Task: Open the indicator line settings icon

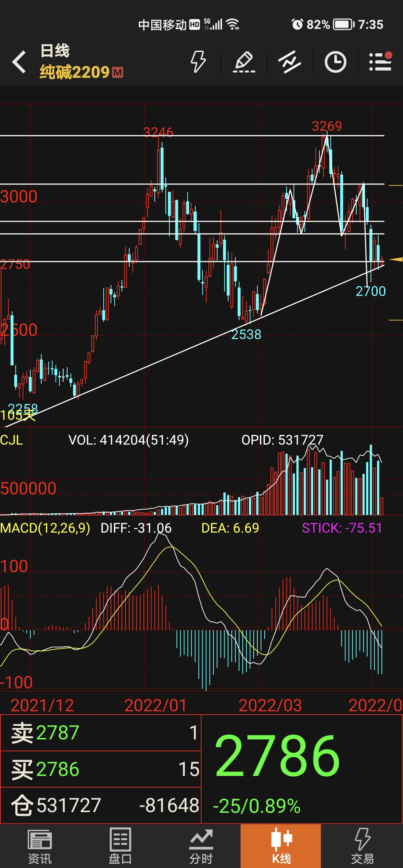Action: pyautogui.click(x=289, y=62)
